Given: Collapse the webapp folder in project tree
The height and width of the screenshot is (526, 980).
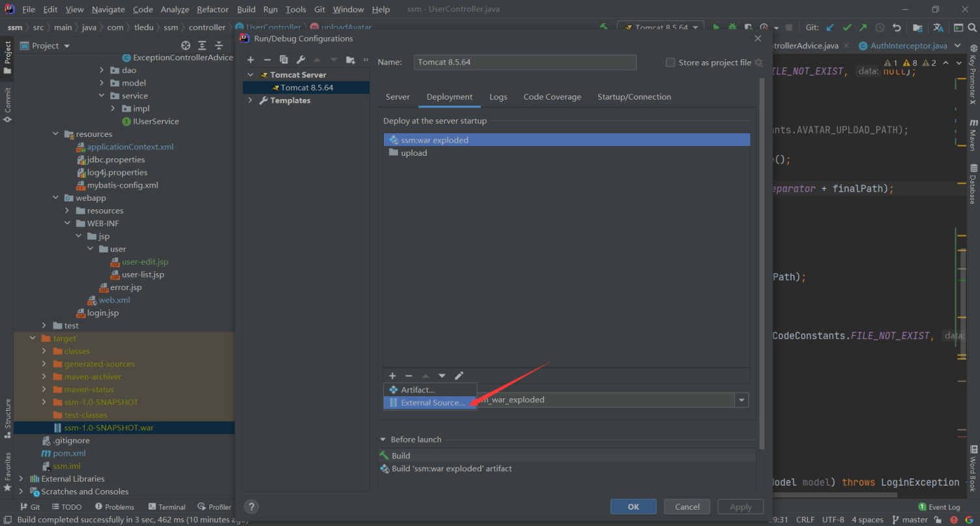Looking at the screenshot, I should [57, 198].
